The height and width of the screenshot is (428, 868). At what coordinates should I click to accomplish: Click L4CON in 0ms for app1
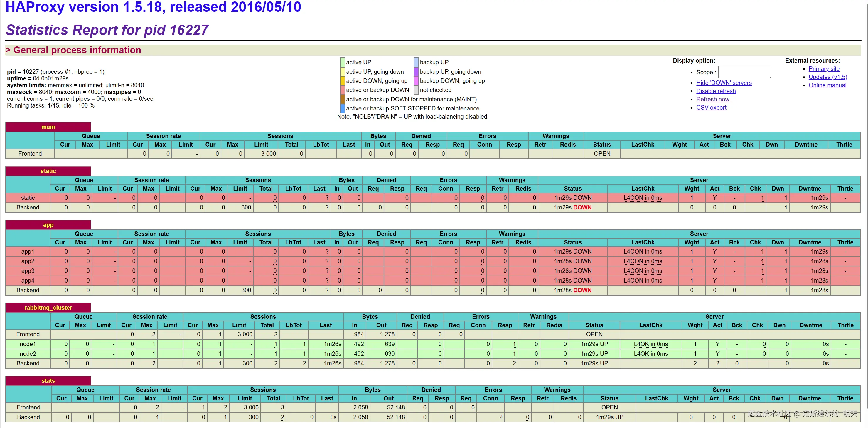pyautogui.click(x=642, y=252)
